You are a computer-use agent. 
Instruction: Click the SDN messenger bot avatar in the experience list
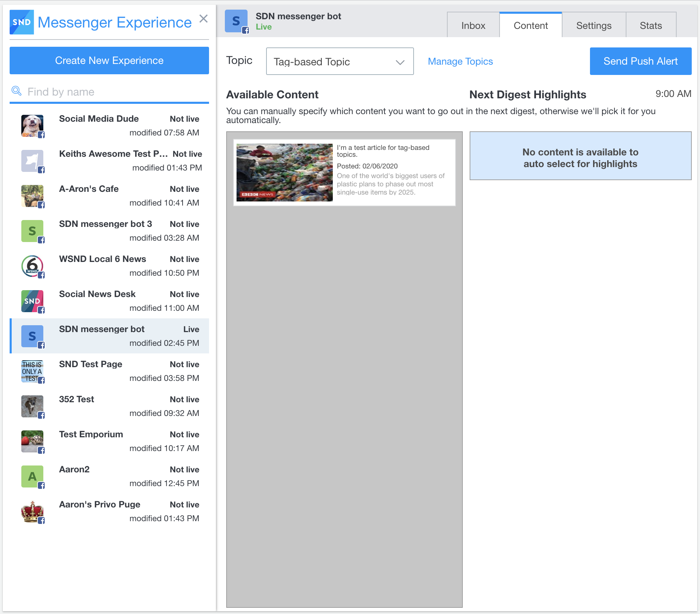click(x=32, y=336)
